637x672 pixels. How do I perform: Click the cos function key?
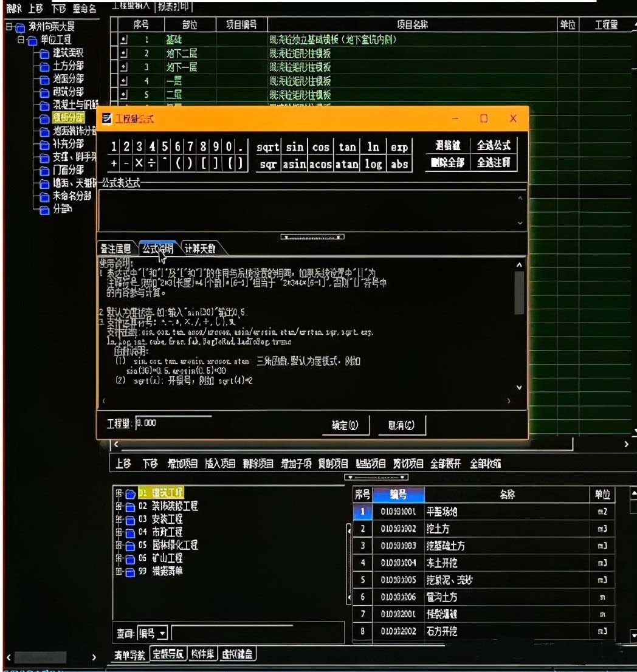coord(321,147)
